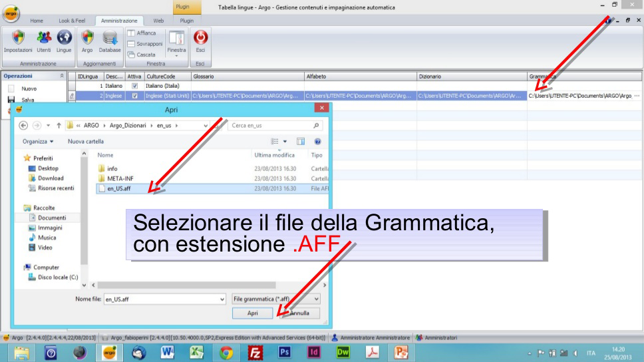Image resolution: width=644 pixels, height=362 pixels.
Task: Open the recent locations dropdown arrow
Action: coord(48,125)
